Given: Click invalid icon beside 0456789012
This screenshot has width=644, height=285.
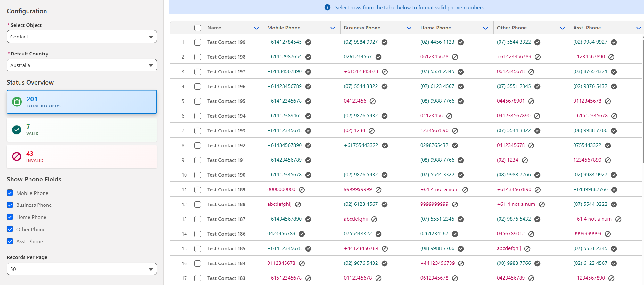Looking at the screenshot, I should coord(531,234).
